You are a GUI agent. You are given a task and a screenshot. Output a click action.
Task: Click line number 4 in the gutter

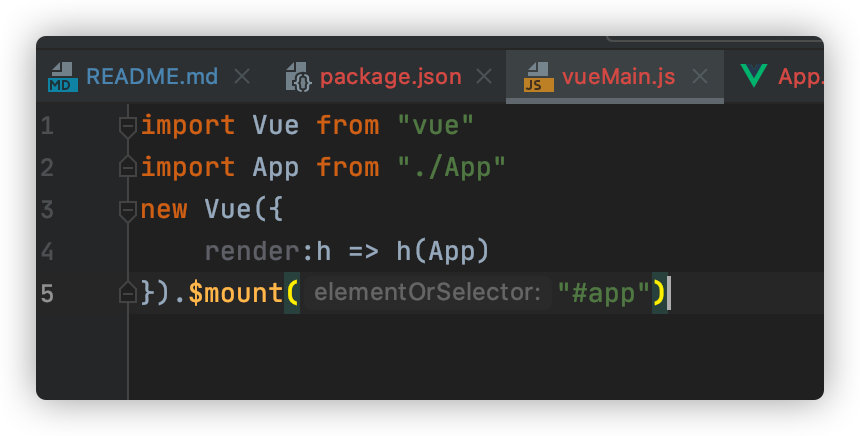[48, 251]
